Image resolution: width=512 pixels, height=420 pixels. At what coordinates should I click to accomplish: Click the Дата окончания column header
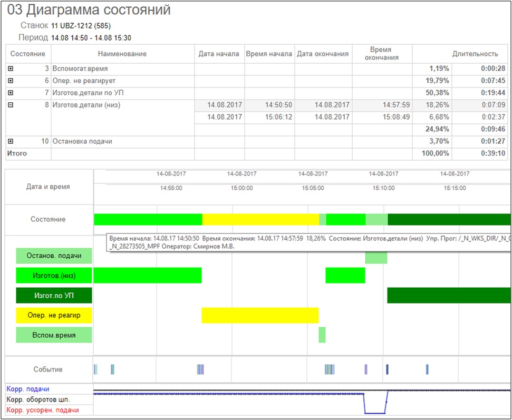tap(323, 54)
